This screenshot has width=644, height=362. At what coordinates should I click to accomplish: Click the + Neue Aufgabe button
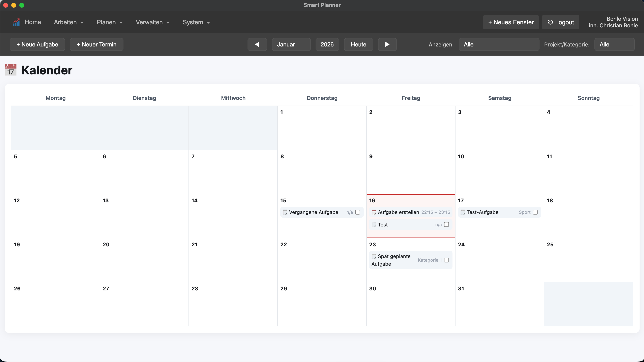[x=37, y=44]
